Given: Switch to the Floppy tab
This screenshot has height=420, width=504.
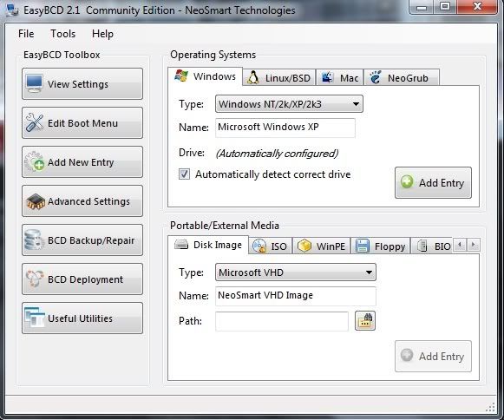Looking at the screenshot, I should coord(380,246).
